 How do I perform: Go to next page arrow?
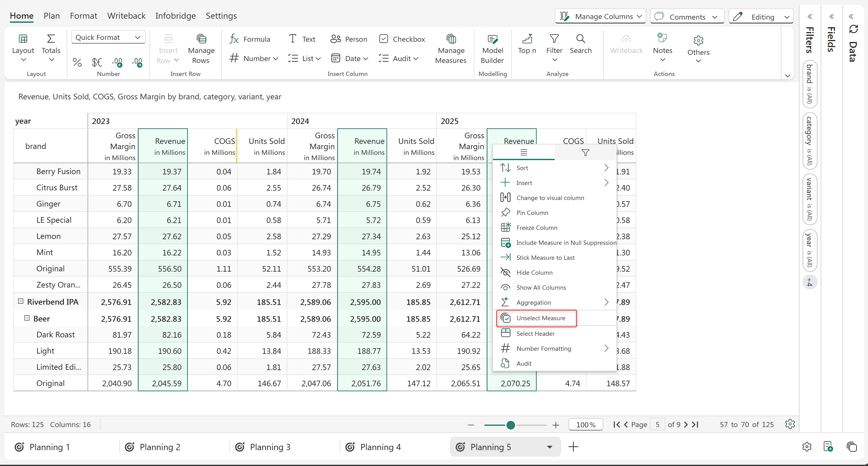pos(686,425)
